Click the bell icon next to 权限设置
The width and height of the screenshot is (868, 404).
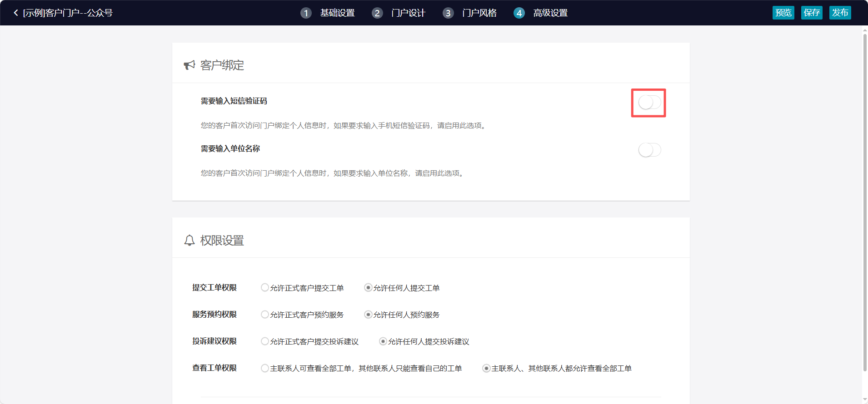pyautogui.click(x=189, y=241)
